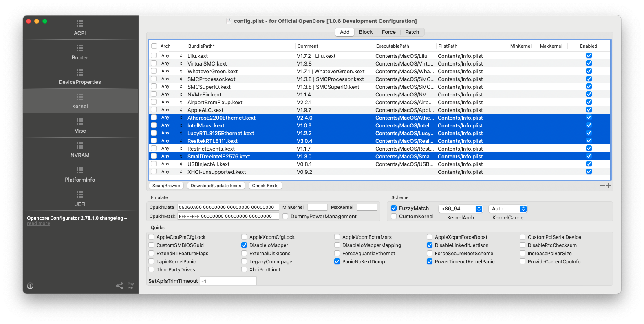
Task: Click the Emulate MinKernel field
Action: point(318,207)
